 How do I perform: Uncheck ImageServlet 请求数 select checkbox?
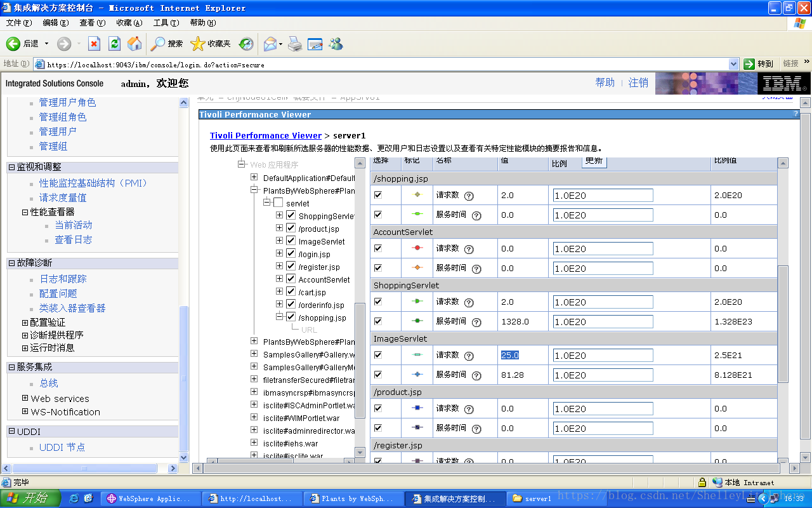(x=378, y=355)
